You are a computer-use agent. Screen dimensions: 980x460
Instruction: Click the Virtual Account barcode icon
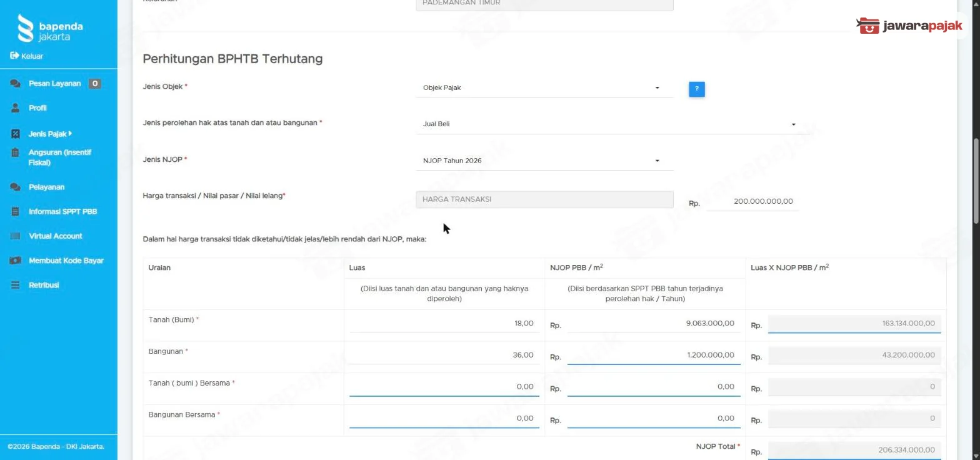[x=16, y=236]
